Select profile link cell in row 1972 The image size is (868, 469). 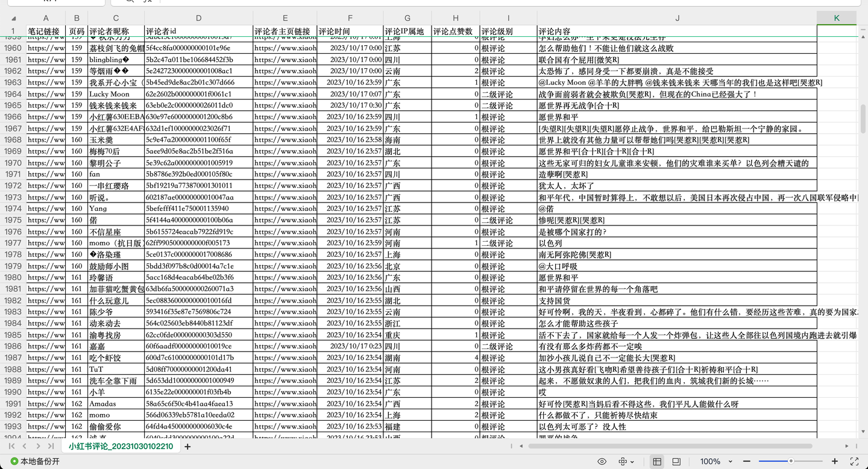[x=285, y=186]
